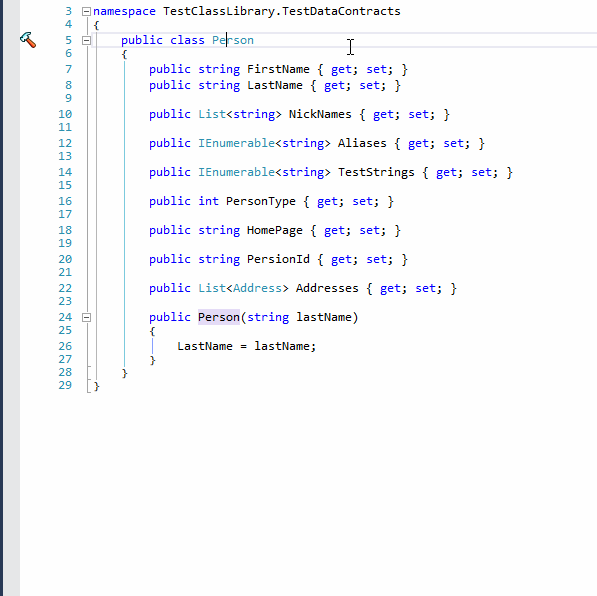Click the PersionId property name
The image size is (597, 596).
278,259
